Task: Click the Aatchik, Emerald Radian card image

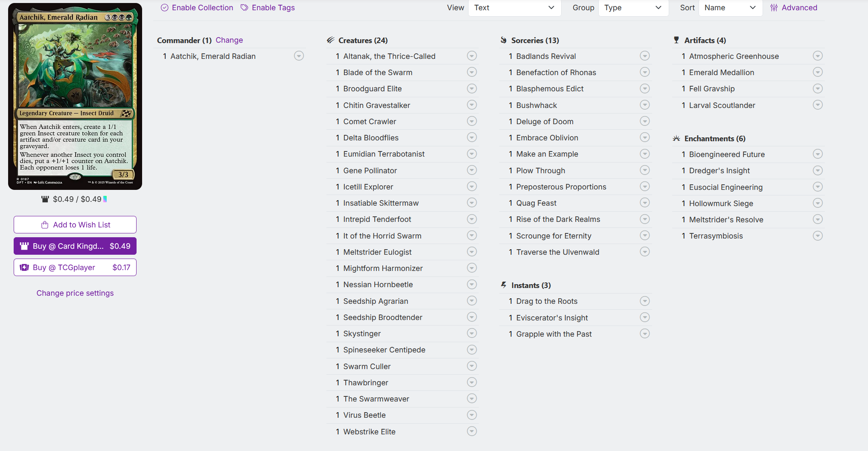Action: pos(75,96)
